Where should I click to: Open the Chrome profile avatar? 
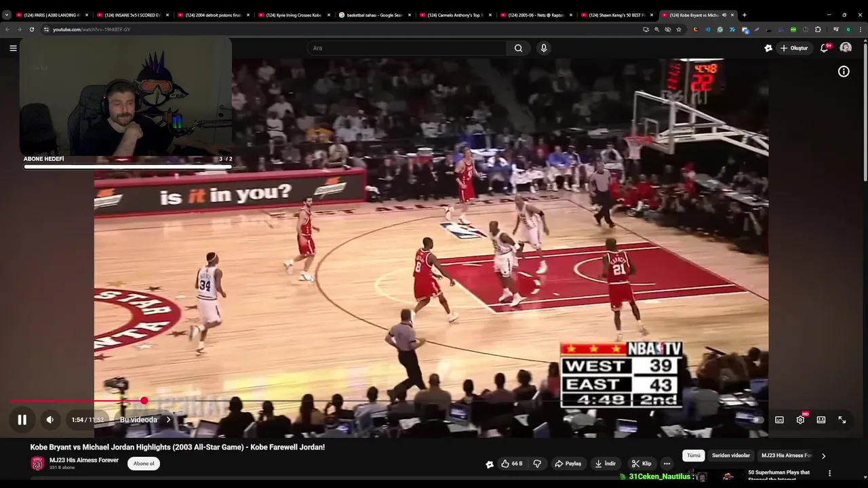tap(848, 30)
